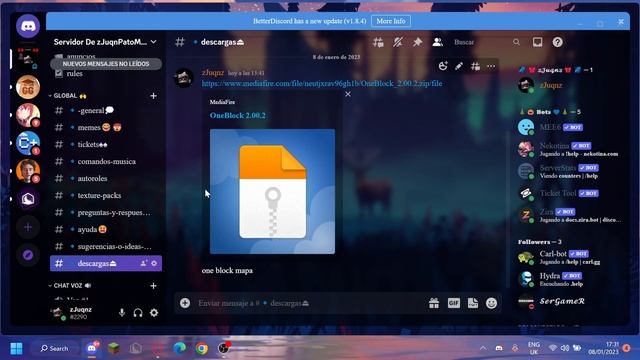Toggle Member List visibility icon
640x360 pixels.
point(437,42)
